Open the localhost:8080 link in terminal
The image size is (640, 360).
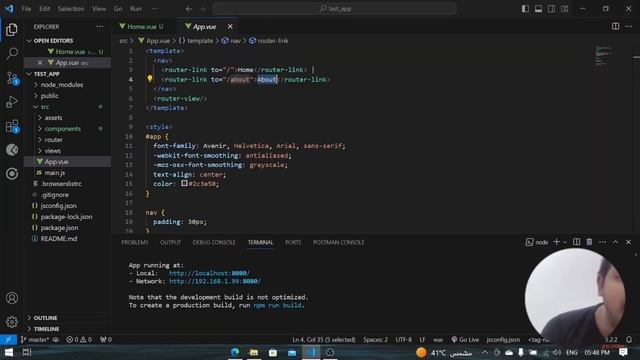tap(209, 273)
